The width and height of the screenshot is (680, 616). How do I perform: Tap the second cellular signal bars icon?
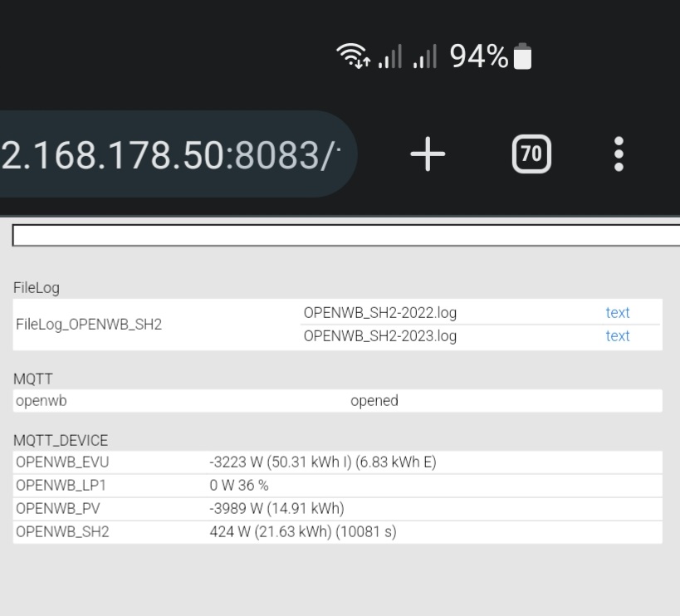pos(424,56)
